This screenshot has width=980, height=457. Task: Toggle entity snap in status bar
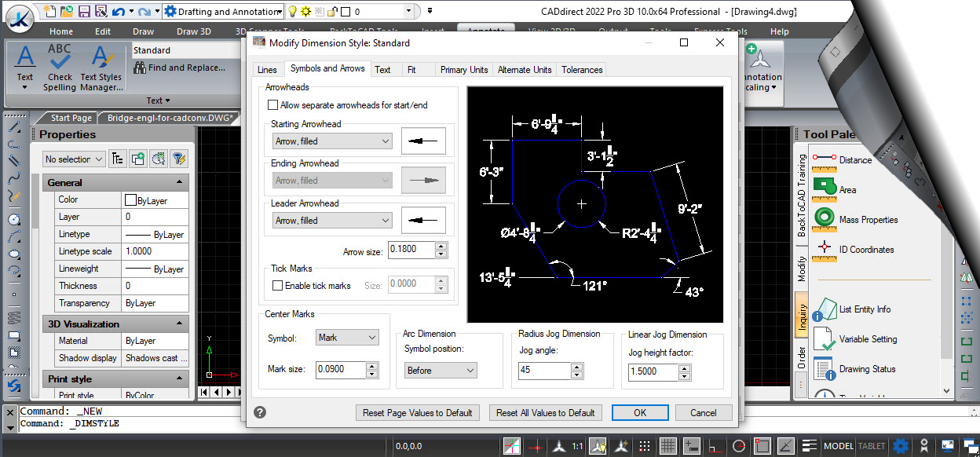pos(762,446)
